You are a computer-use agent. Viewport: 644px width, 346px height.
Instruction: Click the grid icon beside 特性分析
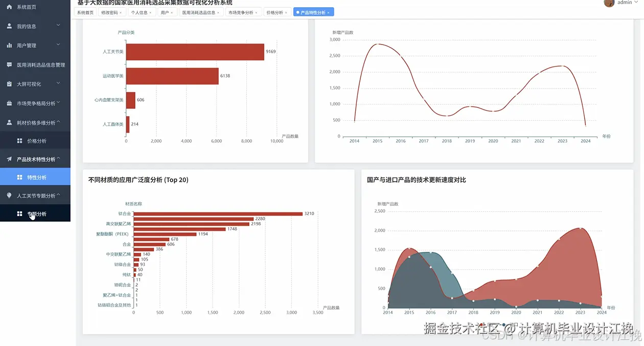(x=19, y=177)
